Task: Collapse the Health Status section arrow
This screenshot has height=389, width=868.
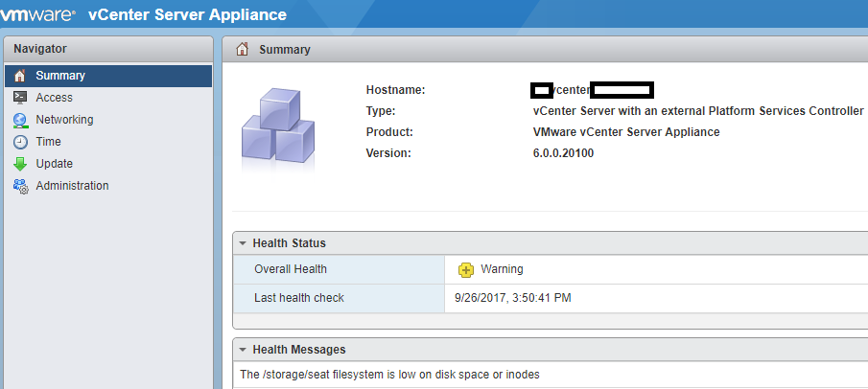Action: click(243, 243)
